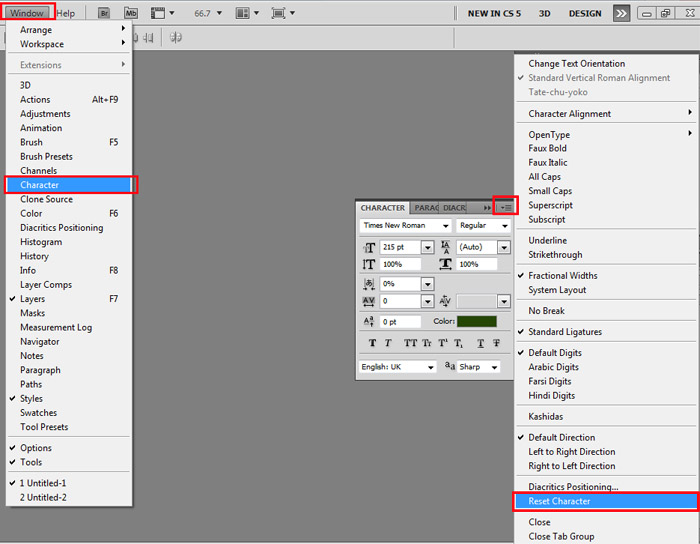Open the Character panel flyout menu icon
Image resolution: width=700 pixels, height=544 pixels.
pos(505,207)
